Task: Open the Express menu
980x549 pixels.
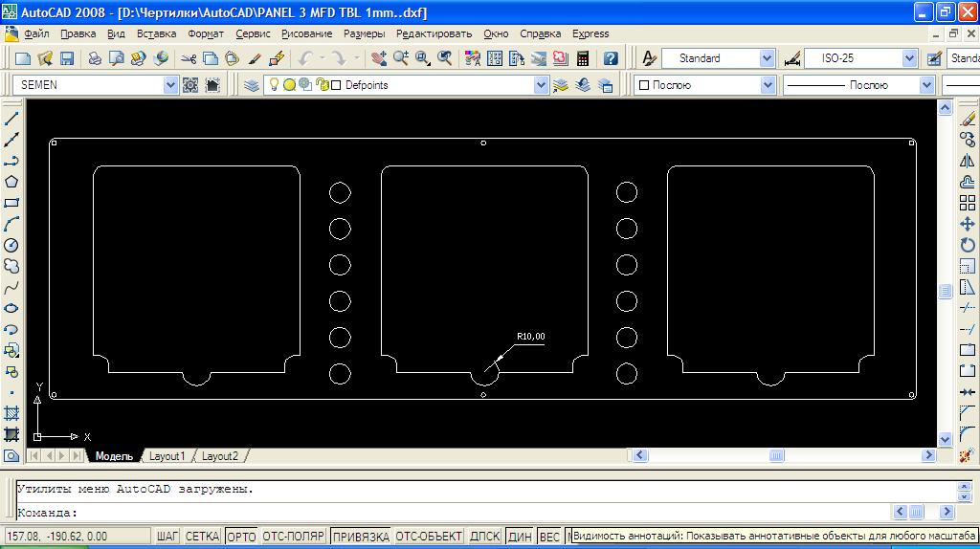Action: [x=590, y=33]
